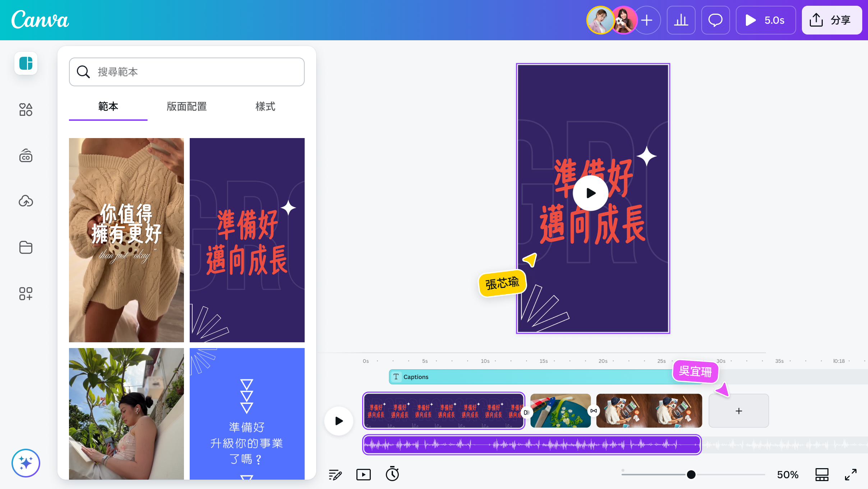Click the 10s mark on timeline ruler
Viewport: 868px width, 489px height.
coord(485,361)
